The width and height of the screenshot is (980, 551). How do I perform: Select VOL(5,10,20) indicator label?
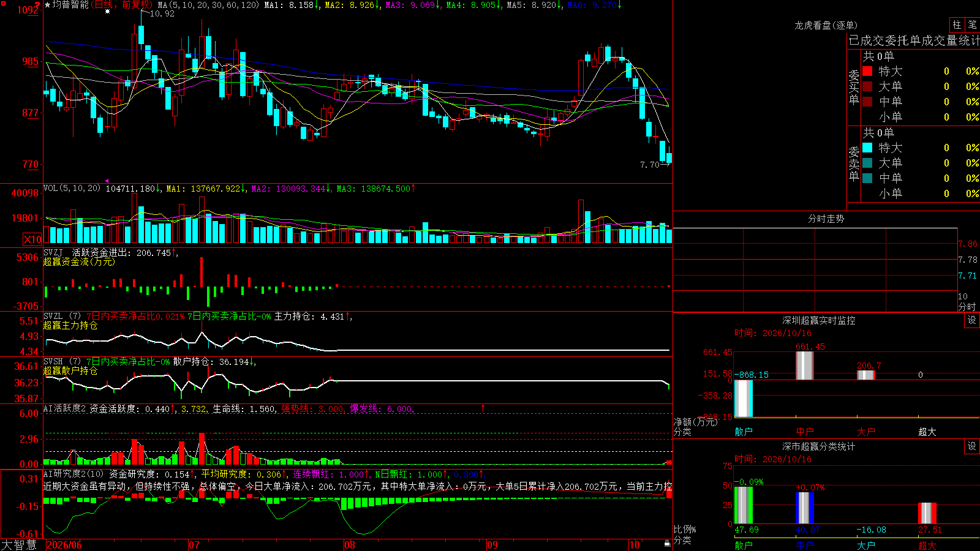[72, 188]
